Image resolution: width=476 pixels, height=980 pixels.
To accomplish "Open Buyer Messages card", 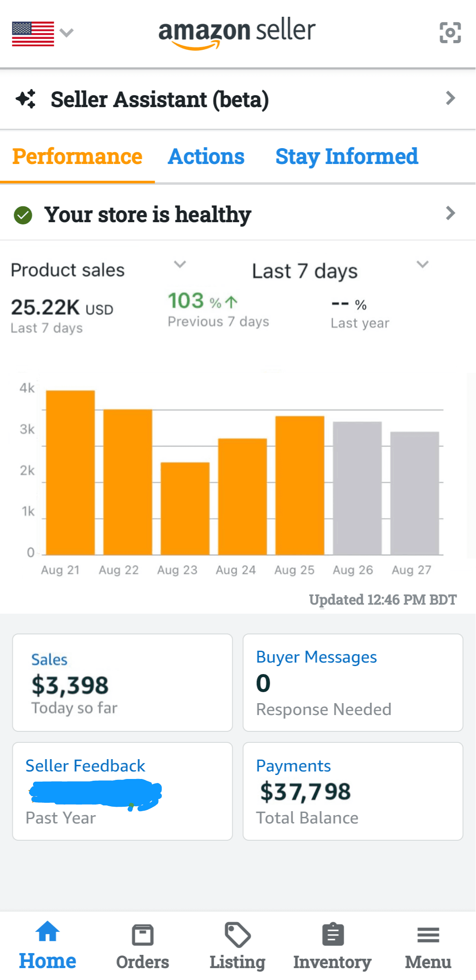I will coord(353,682).
